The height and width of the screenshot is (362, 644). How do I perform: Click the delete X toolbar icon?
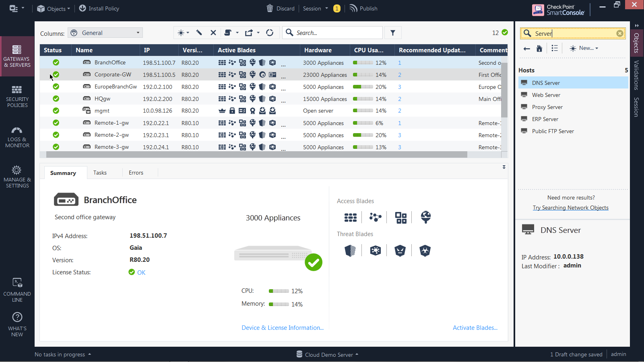pos(213,33)
